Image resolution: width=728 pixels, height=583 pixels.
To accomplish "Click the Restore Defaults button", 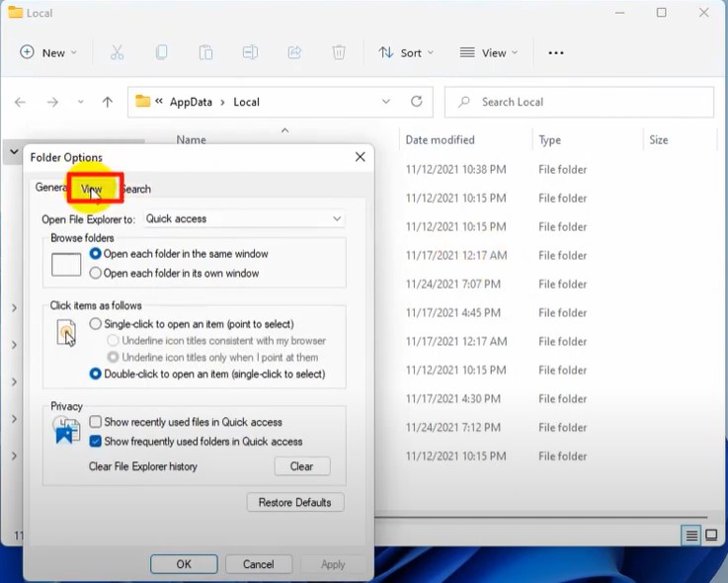I will point(295,502).
